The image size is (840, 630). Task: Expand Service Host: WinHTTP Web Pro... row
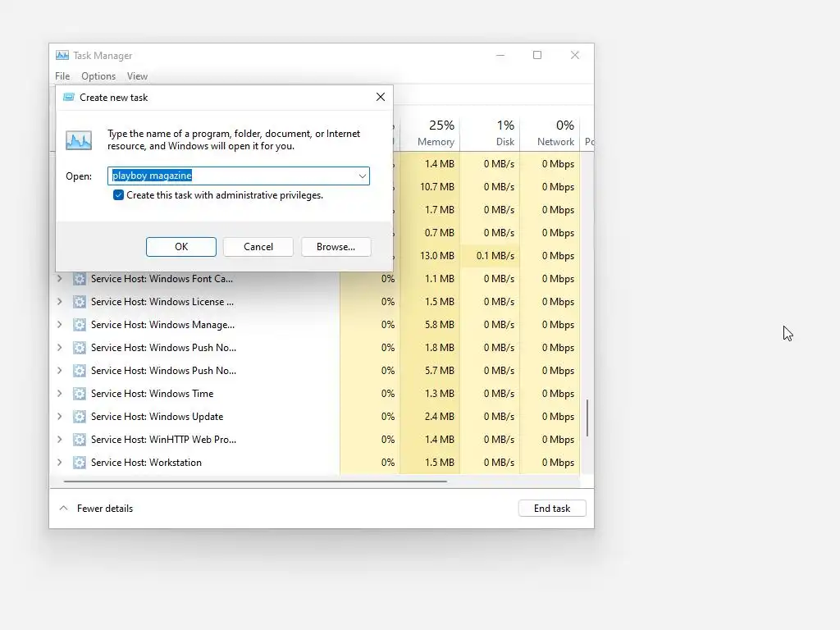[x=59, y=440]
